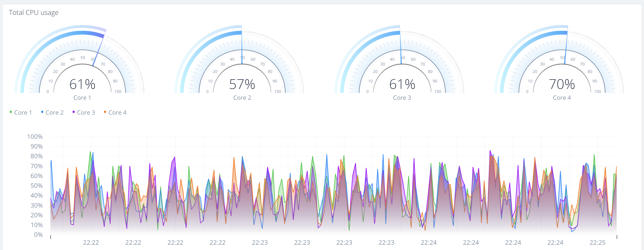Viewport: 644px width, 250px height.
Task: Click the 50% label on chart y-axis
Action: pos(37,185)
